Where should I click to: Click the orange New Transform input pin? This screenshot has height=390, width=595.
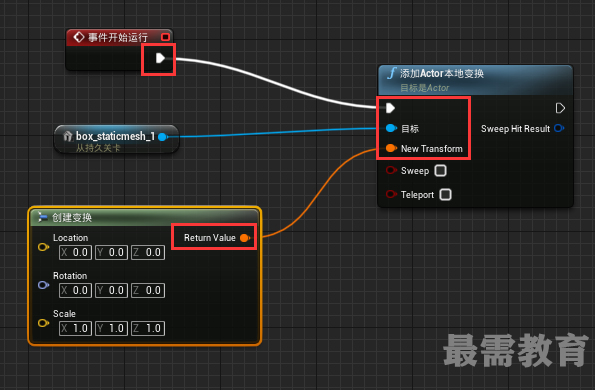point(391,148)
